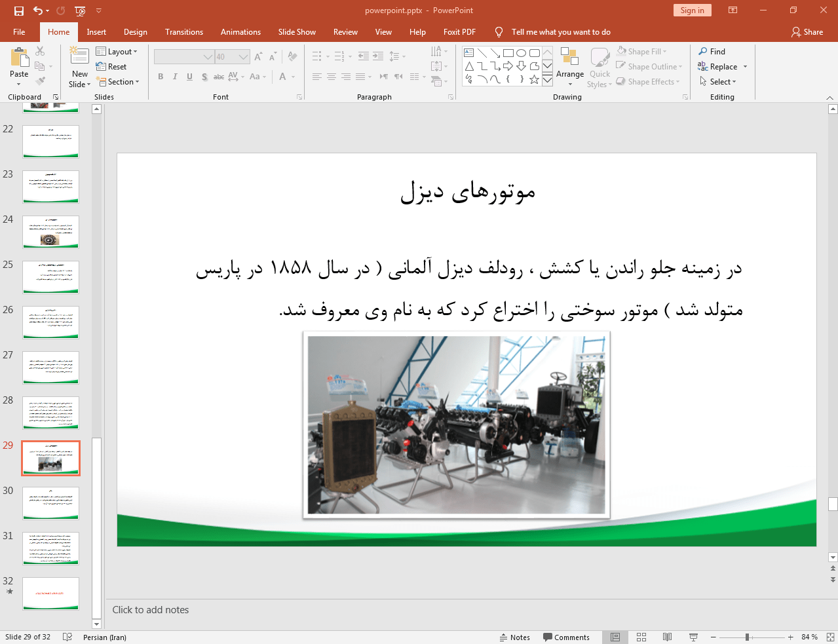Switch to Reading View in status bar

pos(667,637)
